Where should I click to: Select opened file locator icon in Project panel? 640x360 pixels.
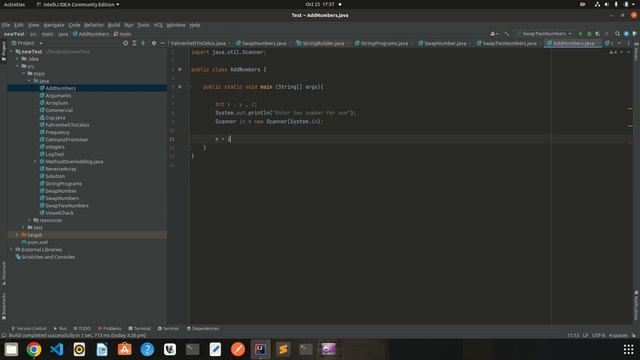125,43
